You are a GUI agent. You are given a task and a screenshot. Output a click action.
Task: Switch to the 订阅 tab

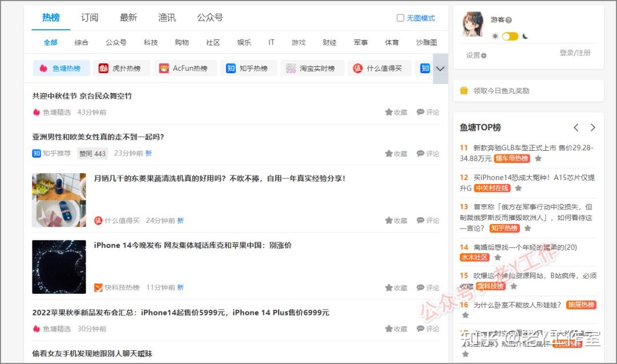click(90, 17)
